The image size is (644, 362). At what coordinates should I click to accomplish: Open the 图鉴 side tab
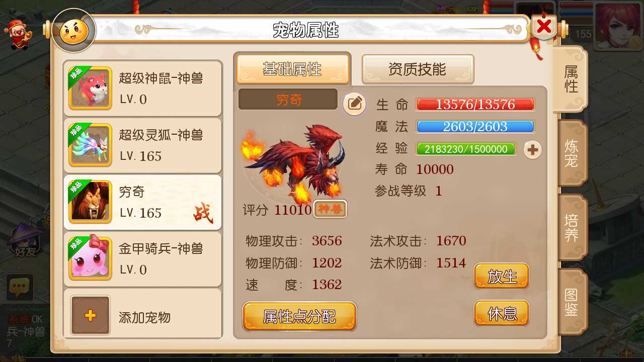coord(572,302)
